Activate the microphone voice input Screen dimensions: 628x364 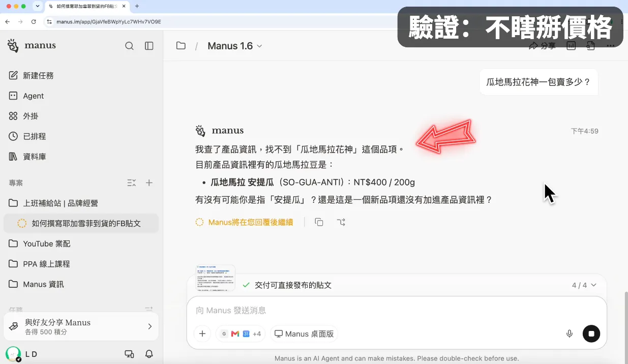click(x=570, y=334)
